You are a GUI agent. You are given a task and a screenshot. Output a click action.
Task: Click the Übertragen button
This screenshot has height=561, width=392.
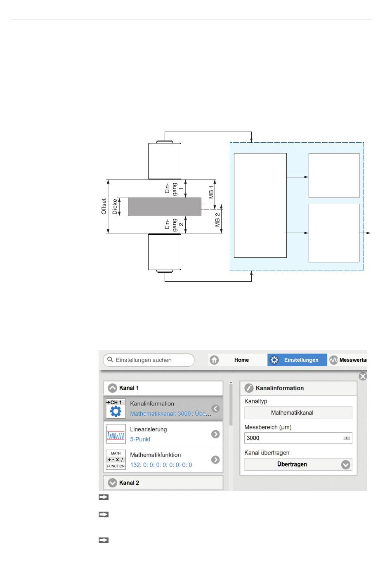click(292, 464)
